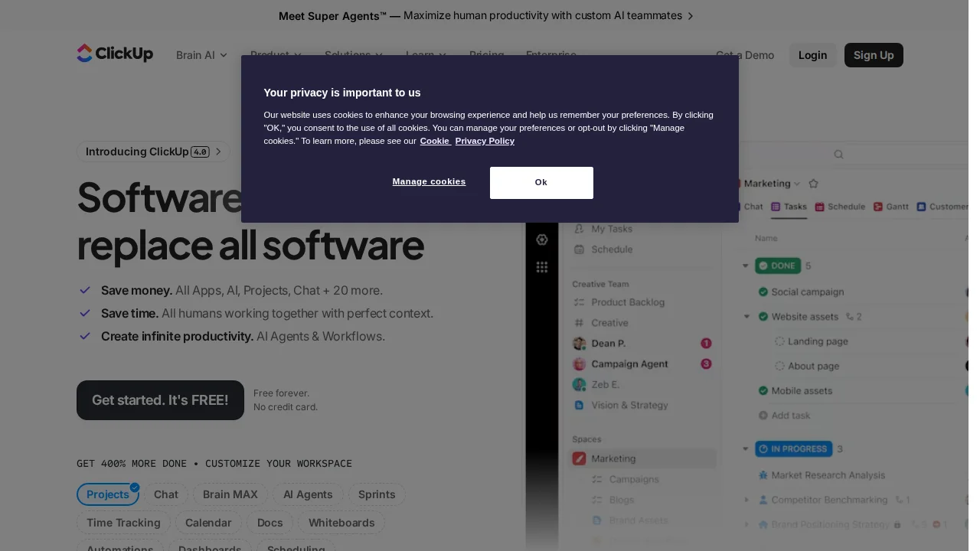Image resolution: width=980 pixels, height=551 pixels.
Task: Expand Competitor Benchmarking subtasks
Action: (747, 500)
